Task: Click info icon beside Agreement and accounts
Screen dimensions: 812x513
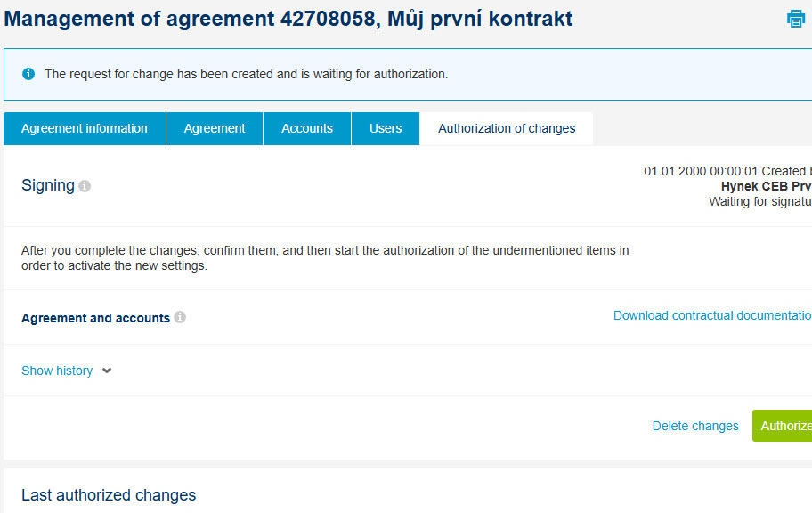Action: (180, 317)
